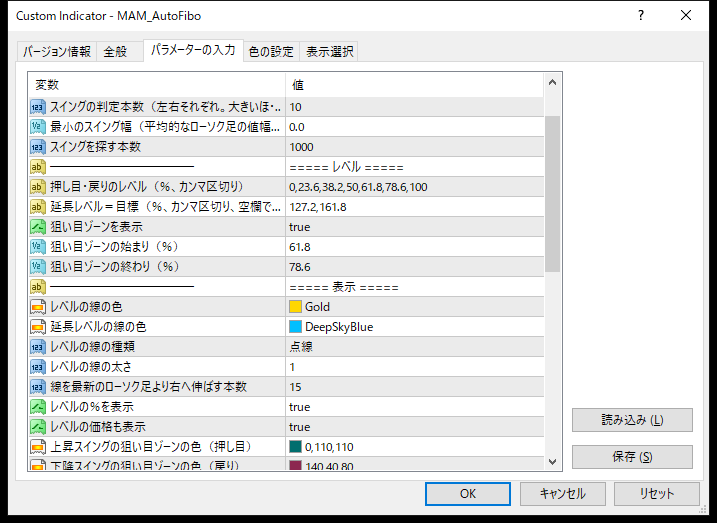The width and height of the screenshot is (717, 523).
Task: Click string icon of レベル separator row
Action: click(x=37, y=167)
